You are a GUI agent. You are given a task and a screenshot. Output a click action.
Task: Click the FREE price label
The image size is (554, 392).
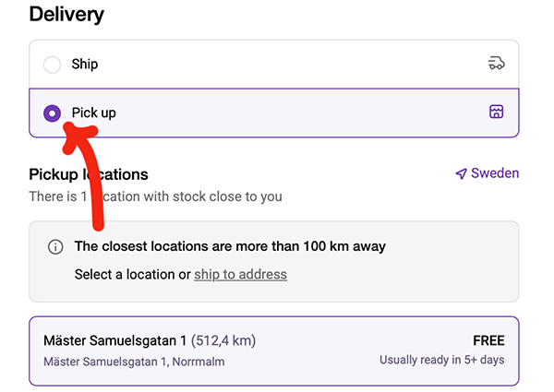point(488,340)
